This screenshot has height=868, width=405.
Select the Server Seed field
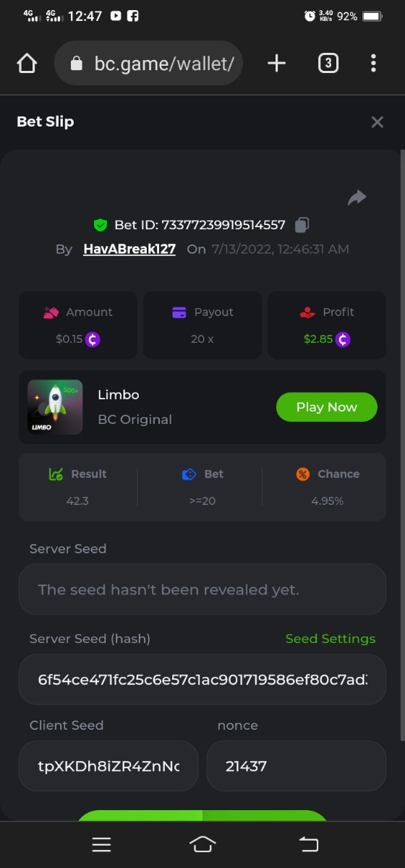tap(202, 590)
